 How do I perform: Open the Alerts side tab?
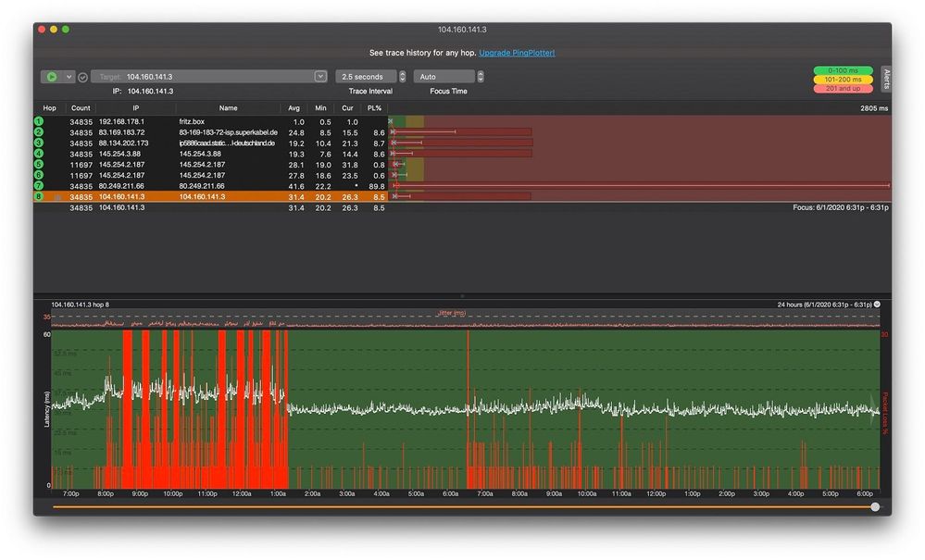coord(886,78)
